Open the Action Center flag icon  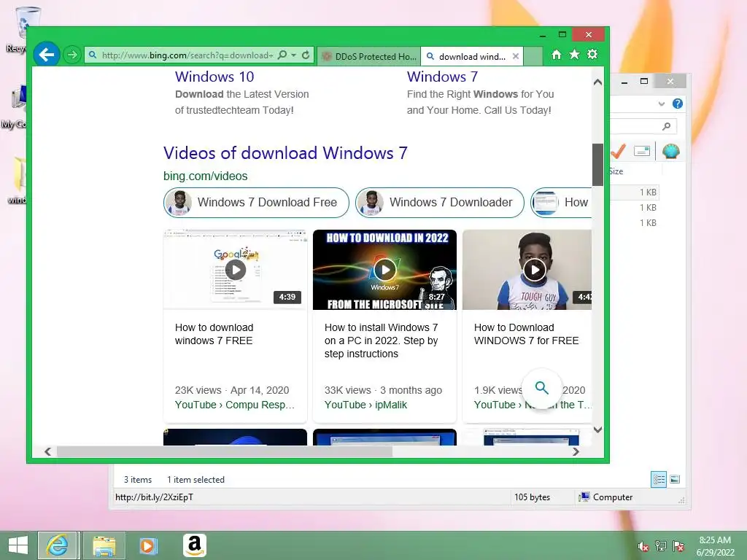click(x=678, y=545)
